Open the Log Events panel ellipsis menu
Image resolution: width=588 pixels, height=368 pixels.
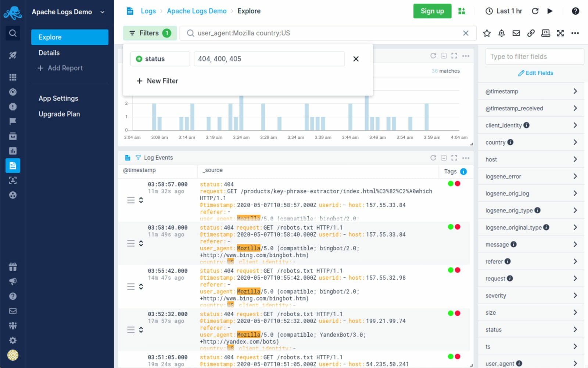[466, 158]
